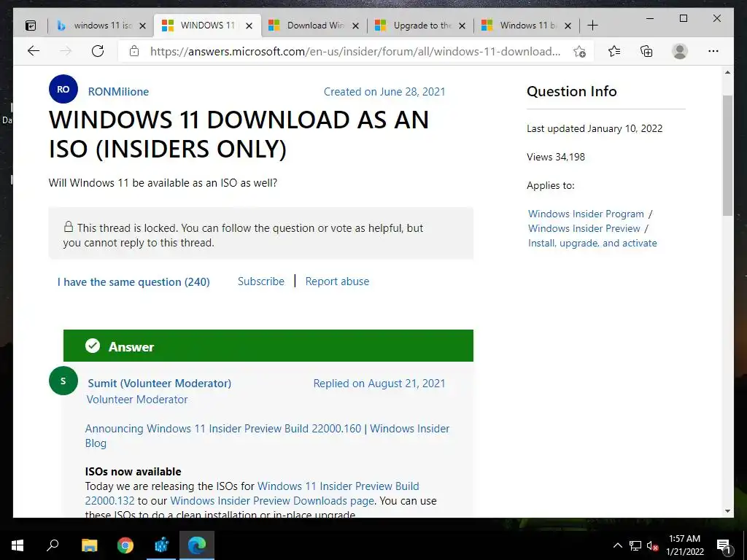Click the green S moderator avatar
The height and width of the screenshot is (560, 747).
[x=63, y=381]
